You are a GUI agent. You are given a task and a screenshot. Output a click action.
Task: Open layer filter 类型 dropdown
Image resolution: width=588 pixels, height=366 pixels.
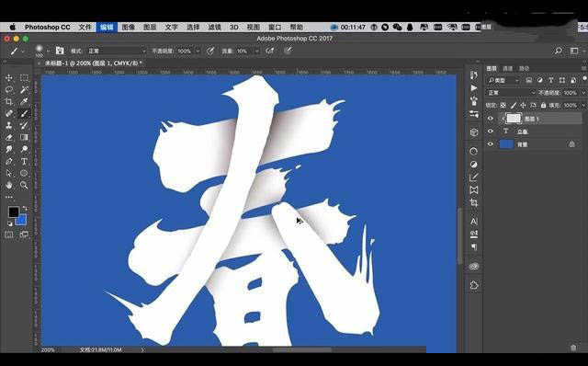click(503, 80)
